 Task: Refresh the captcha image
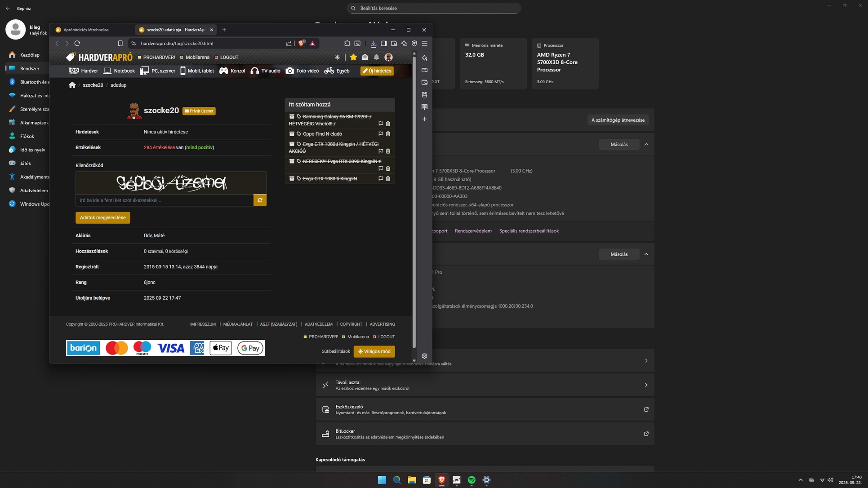(x=260, y=200)
